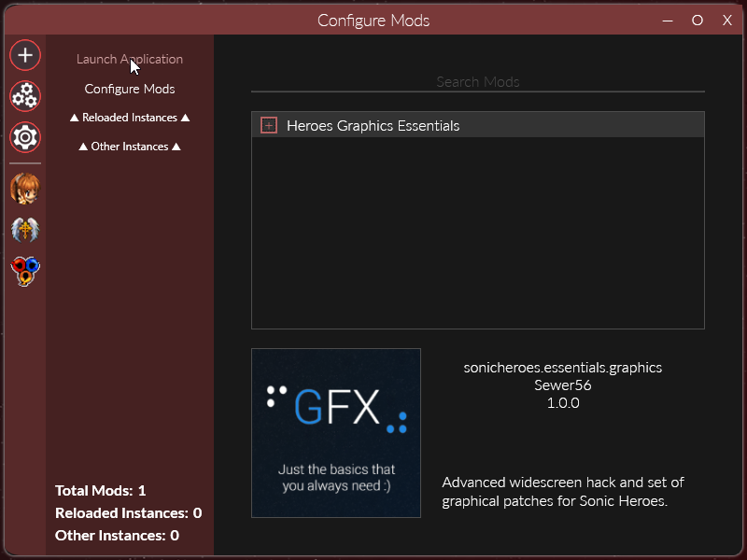The width and height of the screenshot is (747, 560).
Task: Open the manage mods triple-gear icon
Action: [25, 96]
